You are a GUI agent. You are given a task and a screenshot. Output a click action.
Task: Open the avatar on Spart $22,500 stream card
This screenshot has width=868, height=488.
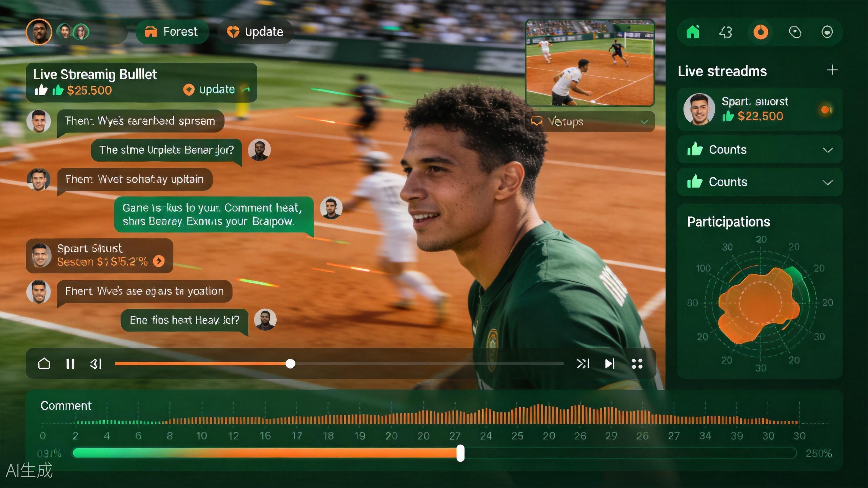pyautogui.click(x=699, y=109)
